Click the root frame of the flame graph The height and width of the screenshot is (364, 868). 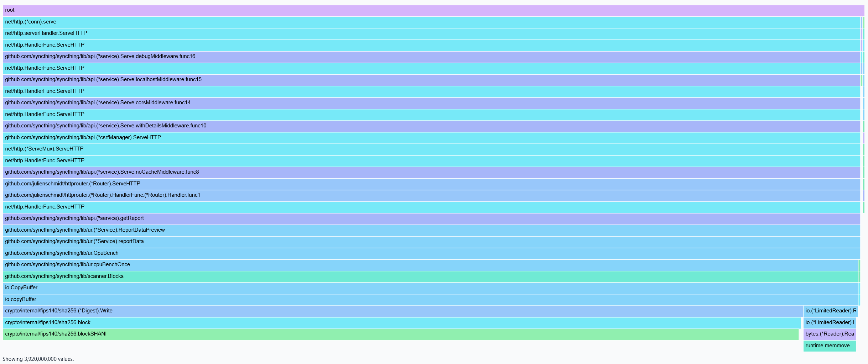click(x=433, y=10)
